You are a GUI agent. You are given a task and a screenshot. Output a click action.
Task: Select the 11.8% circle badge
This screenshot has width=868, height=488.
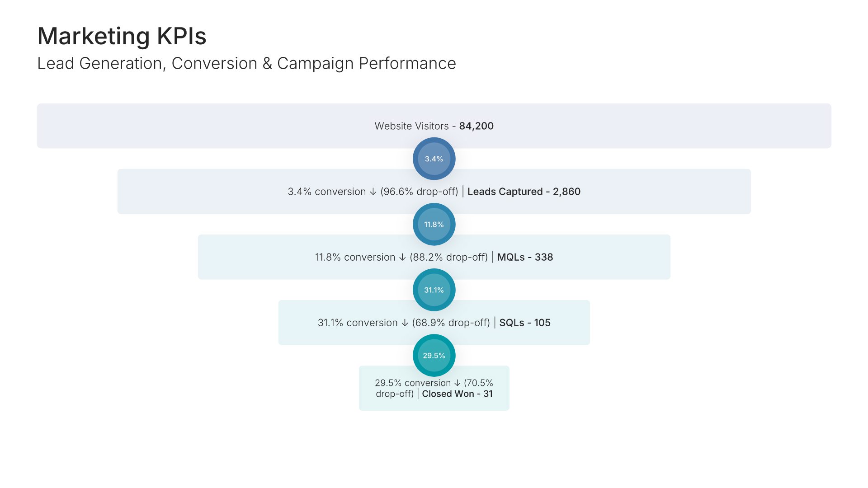click(434, 224)
